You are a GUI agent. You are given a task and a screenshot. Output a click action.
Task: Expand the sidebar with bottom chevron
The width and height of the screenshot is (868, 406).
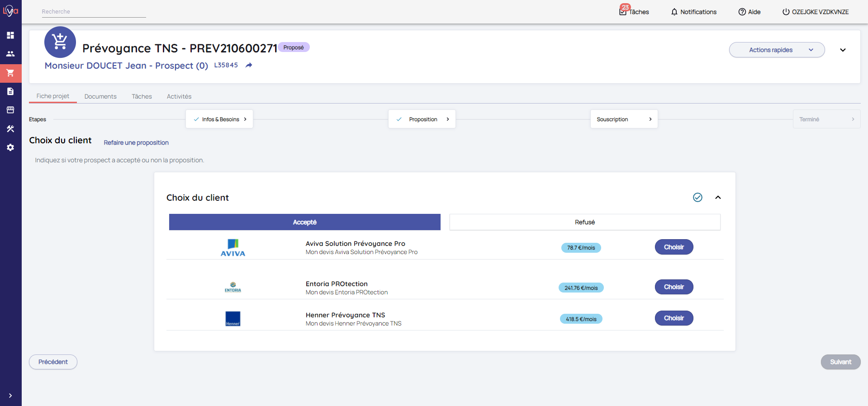(10, 396)
